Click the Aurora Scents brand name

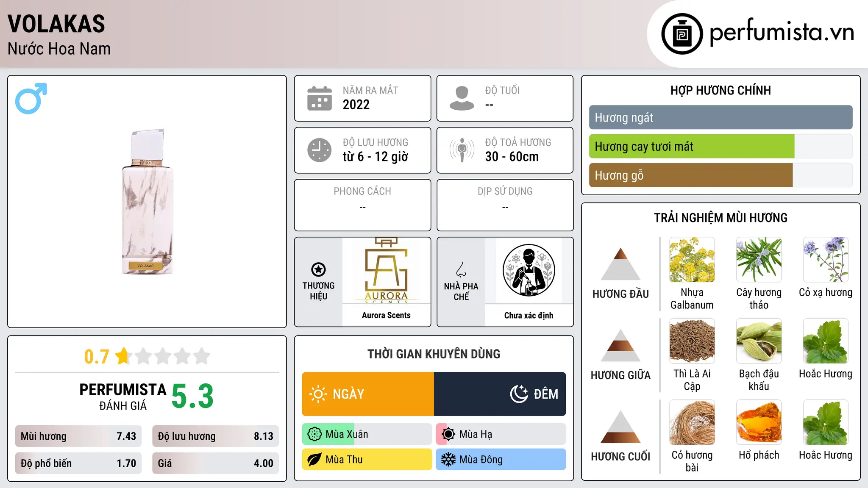tap(386, 315)
